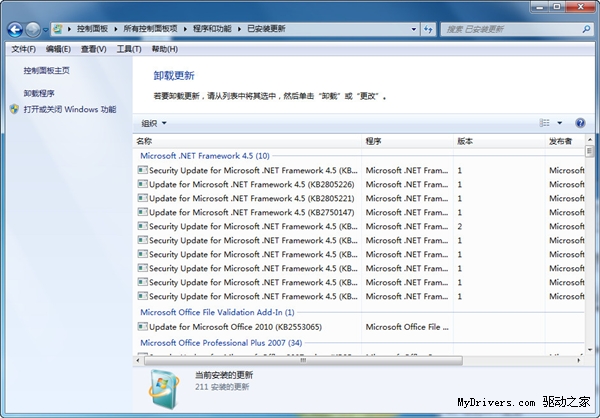Image resolution: width=600 pixels, height=418 pixels.
Task: Open the 查看(V) menu
Action: (93, 49)
